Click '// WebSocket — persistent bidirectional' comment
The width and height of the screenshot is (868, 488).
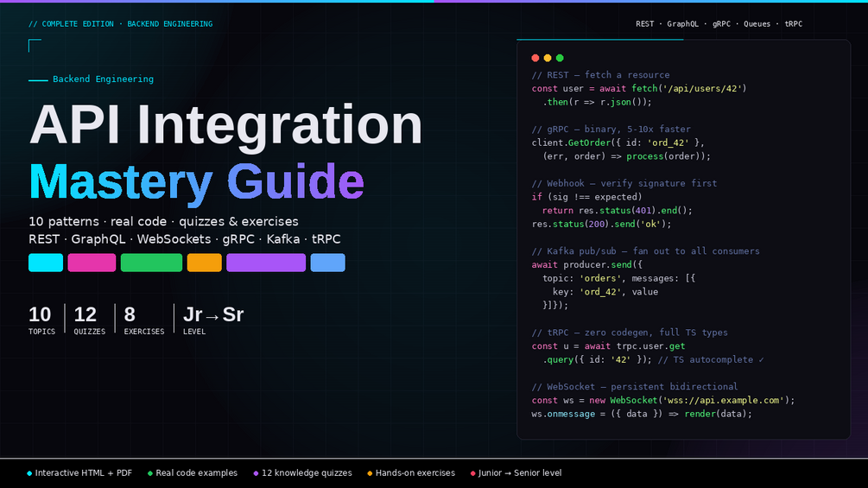tap(635, 387)
